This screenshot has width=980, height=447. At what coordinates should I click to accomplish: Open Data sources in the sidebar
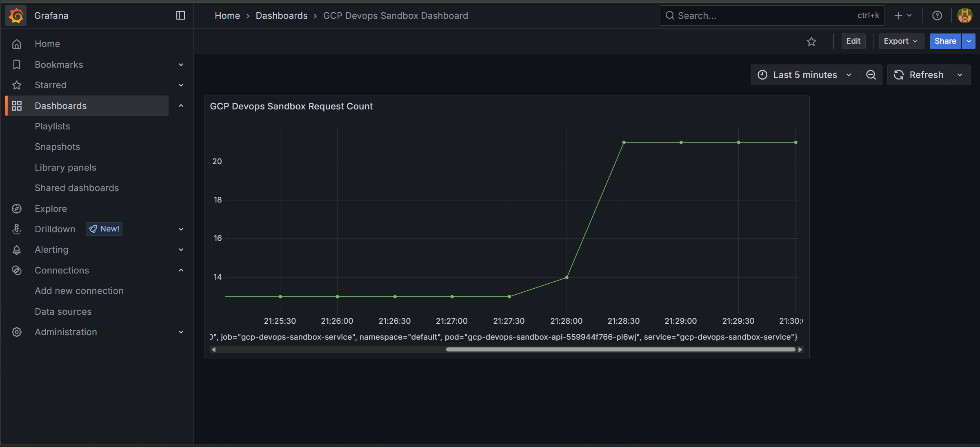point(63,311)
